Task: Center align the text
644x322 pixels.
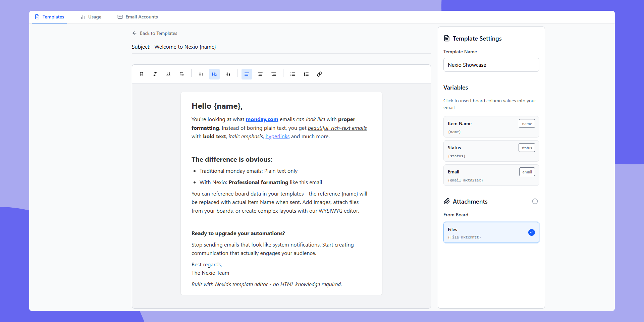Action: click(x=260, y=74)
